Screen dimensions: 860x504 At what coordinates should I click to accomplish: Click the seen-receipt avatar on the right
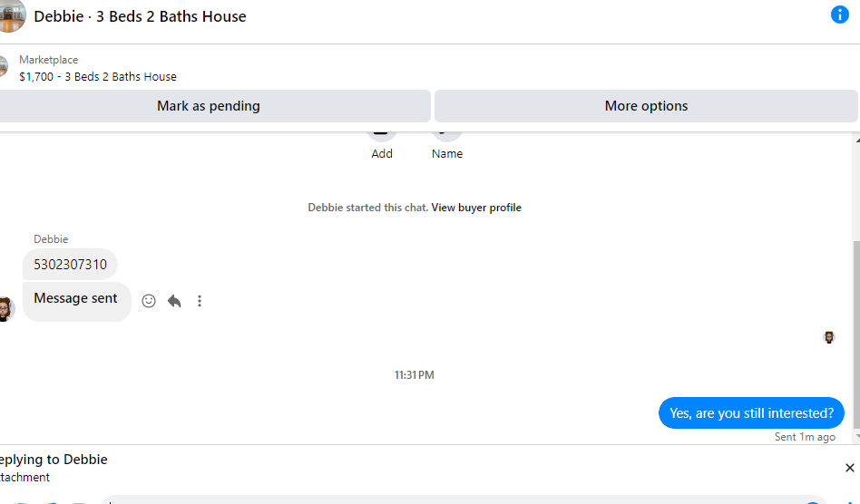[x=829, y=337]
